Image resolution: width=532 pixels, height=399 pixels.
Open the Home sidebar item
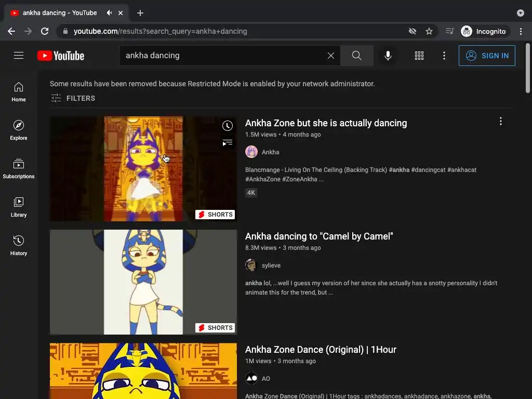coord(19,92)
